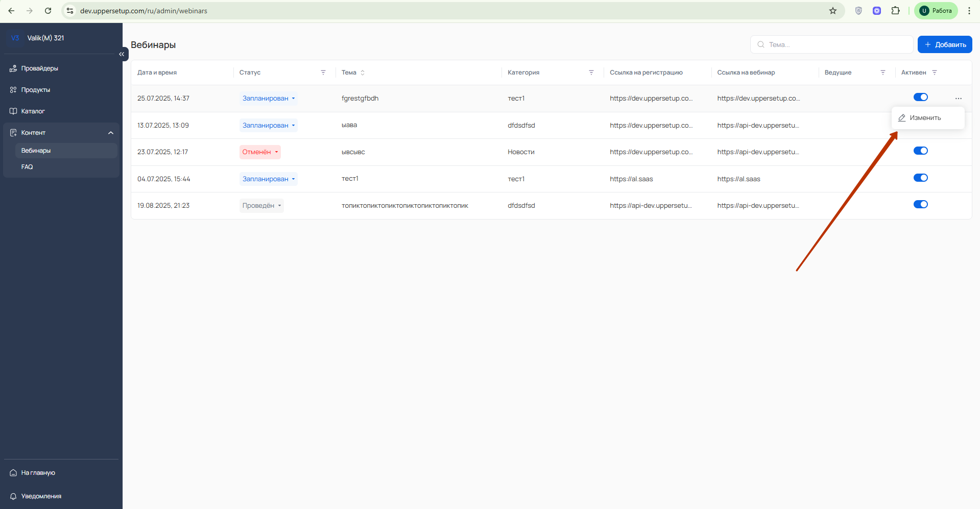Go forward in browser history
Screen dimensions: 980x509
point(30,11)
